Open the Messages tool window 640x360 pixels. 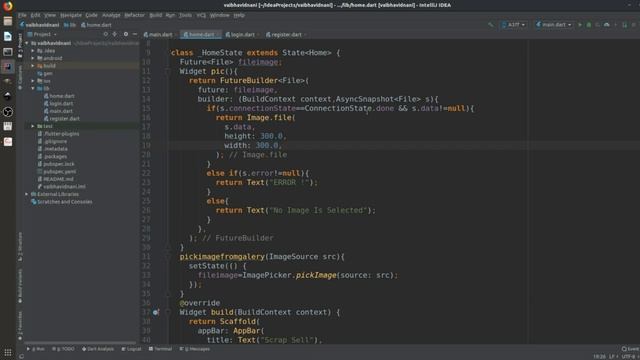195,349
